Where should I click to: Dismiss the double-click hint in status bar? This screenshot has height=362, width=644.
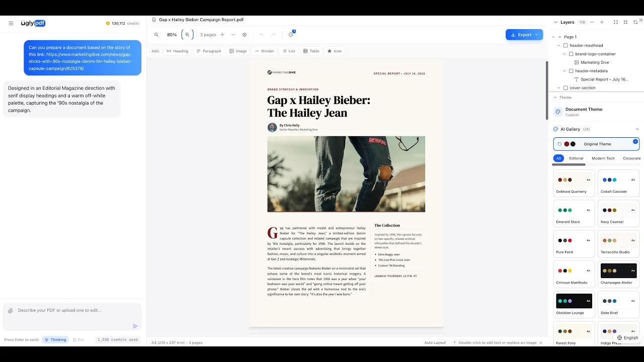[541, 342]
